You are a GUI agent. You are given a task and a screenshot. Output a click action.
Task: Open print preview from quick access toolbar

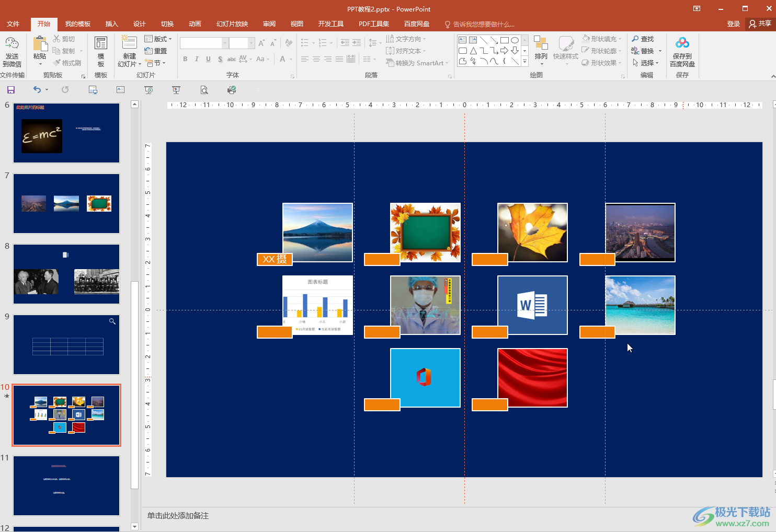tap(204, 90)
